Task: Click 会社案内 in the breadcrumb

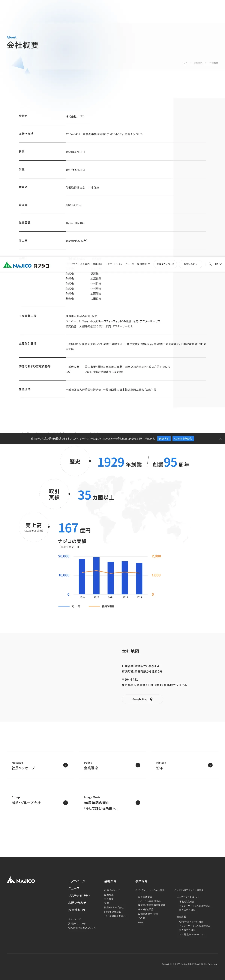Action: tap(198, 63)
